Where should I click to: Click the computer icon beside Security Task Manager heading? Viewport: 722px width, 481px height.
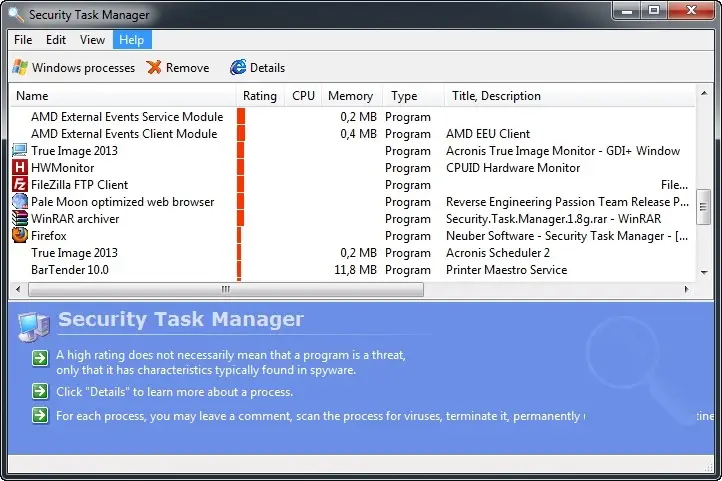coord(34,326)
